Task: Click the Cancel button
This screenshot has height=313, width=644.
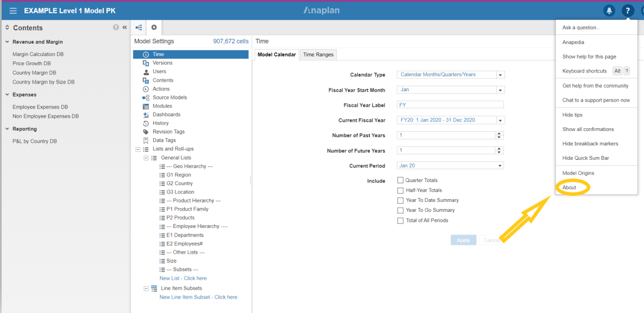Action: [x=491, y=240]
